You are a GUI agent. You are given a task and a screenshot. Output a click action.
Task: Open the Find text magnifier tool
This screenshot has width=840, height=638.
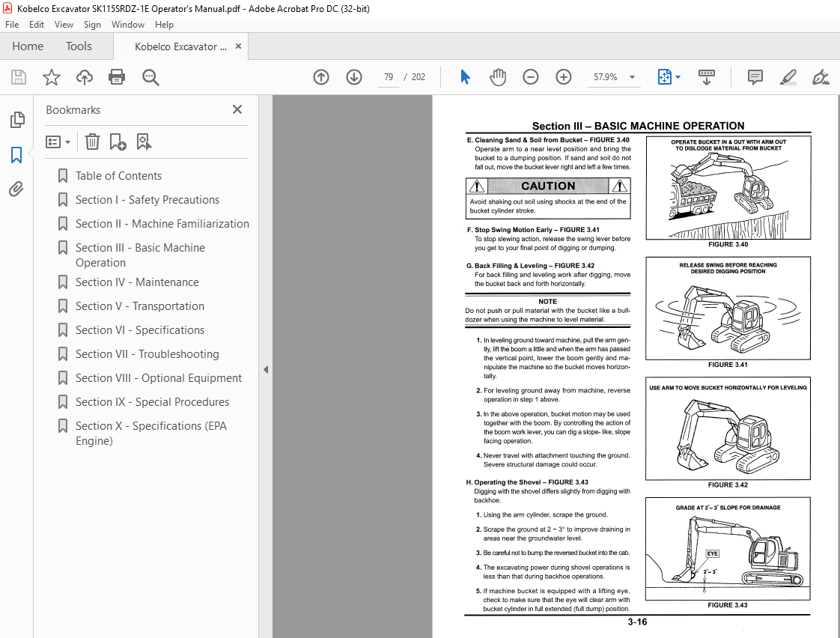click(x=150, y=77)
